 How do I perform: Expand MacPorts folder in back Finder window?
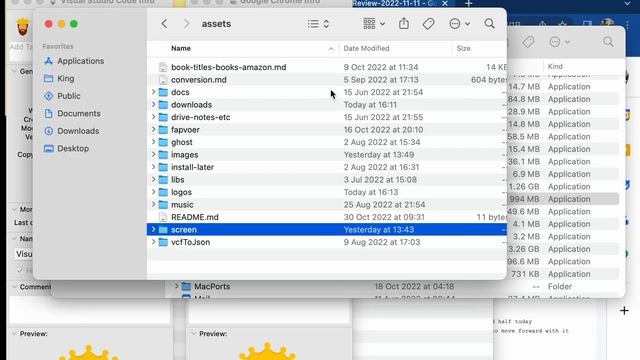(177, 287)
